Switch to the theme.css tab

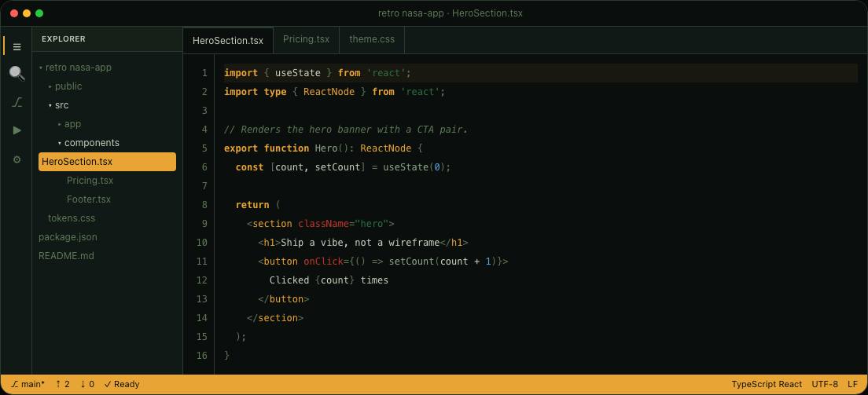coord(372,40)
